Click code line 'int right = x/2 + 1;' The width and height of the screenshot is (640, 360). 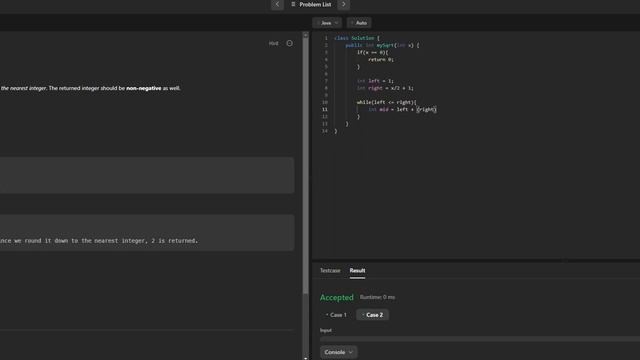click(385, 88)
